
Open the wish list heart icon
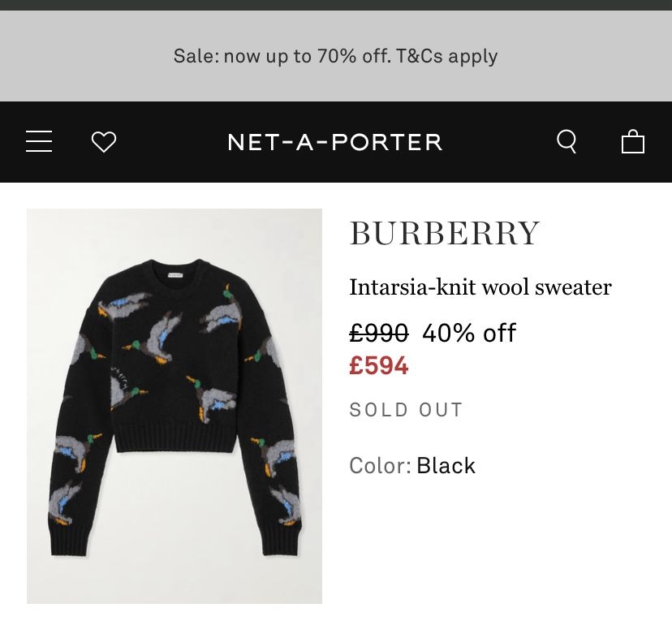[x=104, y=142]
